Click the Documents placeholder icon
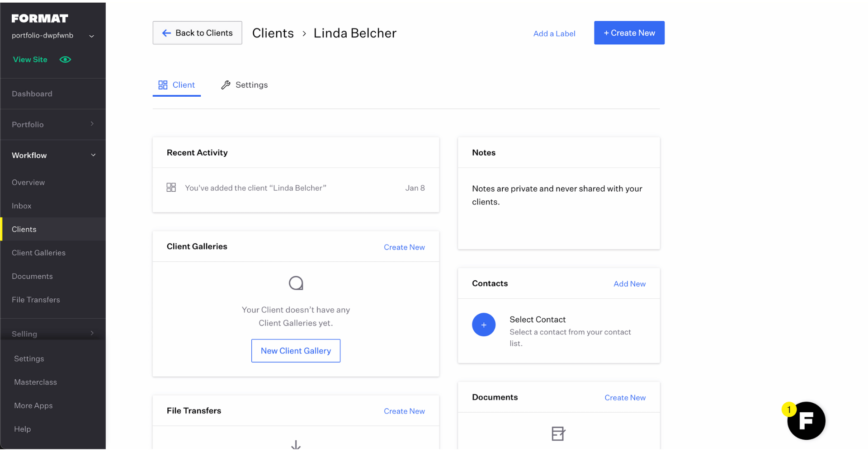Image resolution: width=868 pixels, height=452 pixels. pyautogui.click(x=558, y=433)
